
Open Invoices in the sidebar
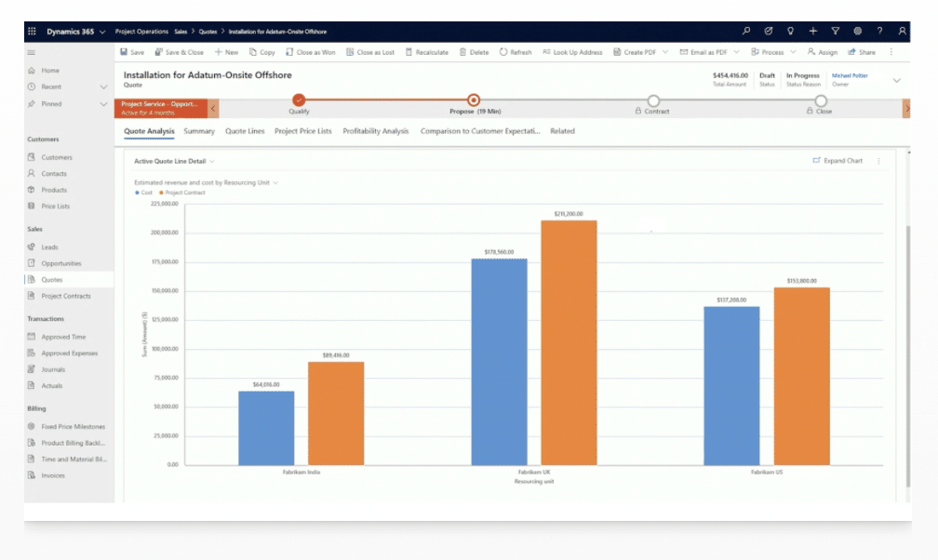[x=53, y=475]
